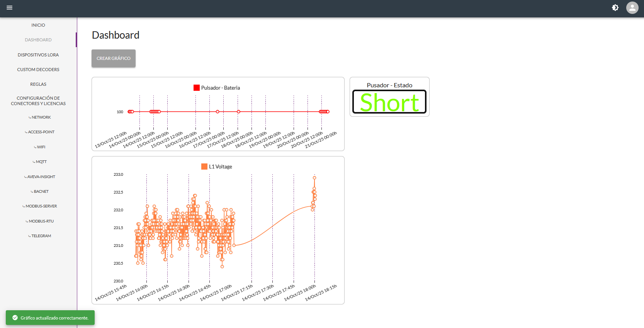Select the DASHBOARD sidebar item
The image size is (644, 328).
point(38,40)
